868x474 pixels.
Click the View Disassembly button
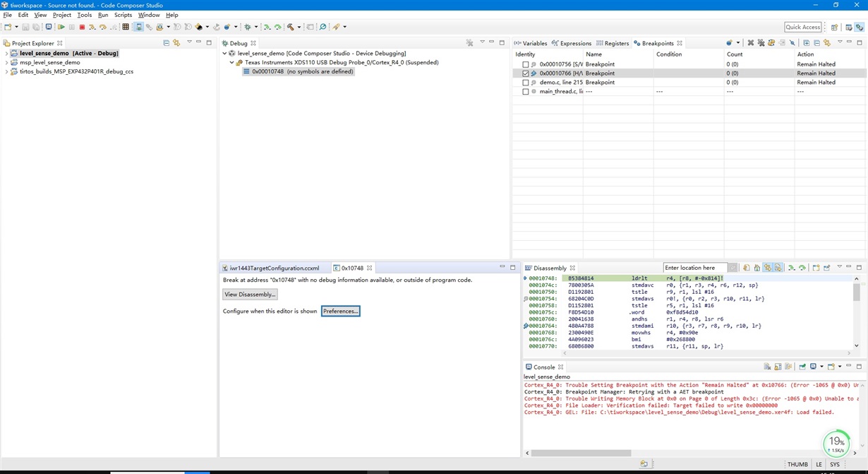pos(250,295)
